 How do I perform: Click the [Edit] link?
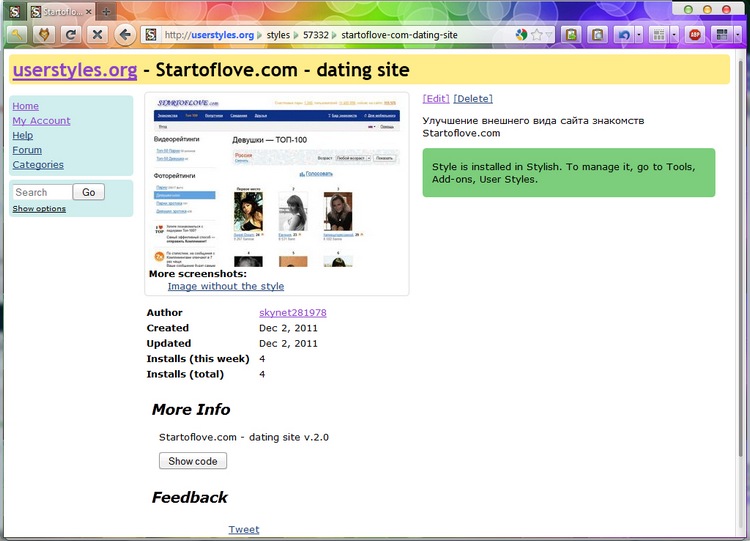(x=436, y=99)
